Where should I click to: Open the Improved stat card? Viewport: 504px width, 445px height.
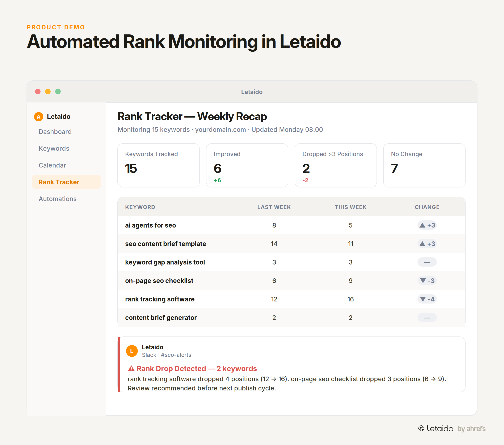tap(247, 165)
